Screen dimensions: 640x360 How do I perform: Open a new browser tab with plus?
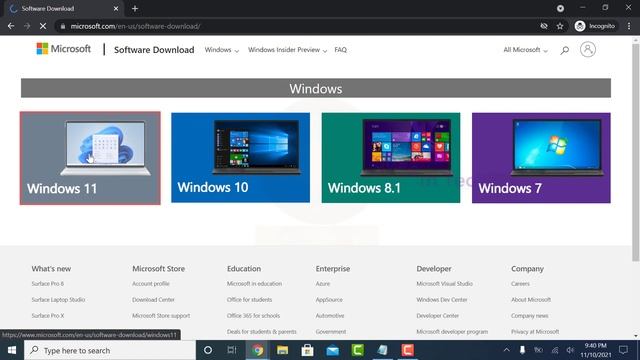(x=135, y=8)
